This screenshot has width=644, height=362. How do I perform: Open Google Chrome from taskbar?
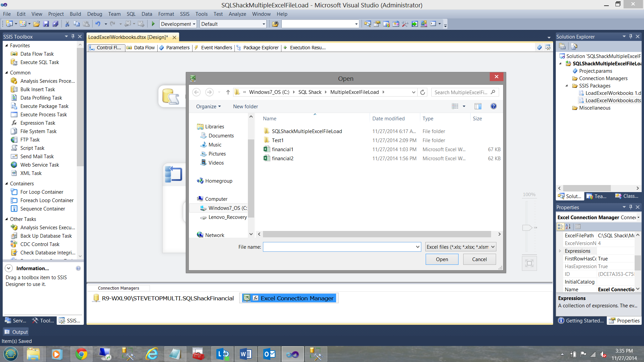coord(81,354)
